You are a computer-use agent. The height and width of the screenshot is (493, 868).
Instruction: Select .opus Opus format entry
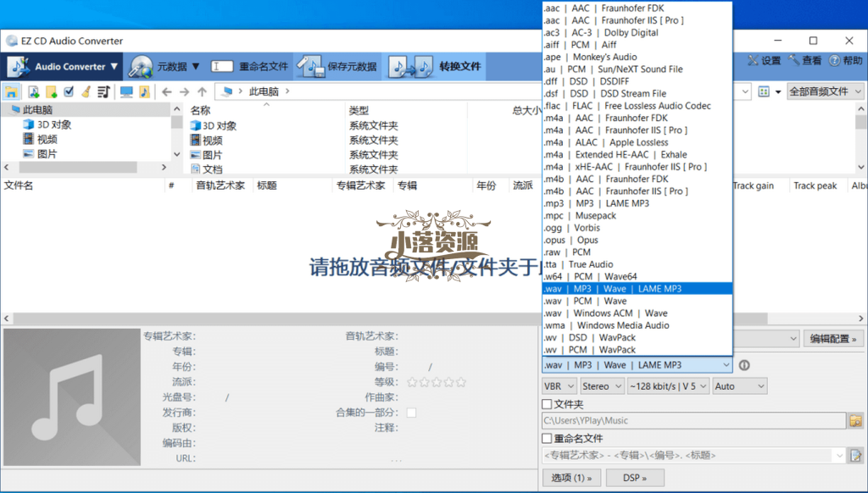point(637,240)
